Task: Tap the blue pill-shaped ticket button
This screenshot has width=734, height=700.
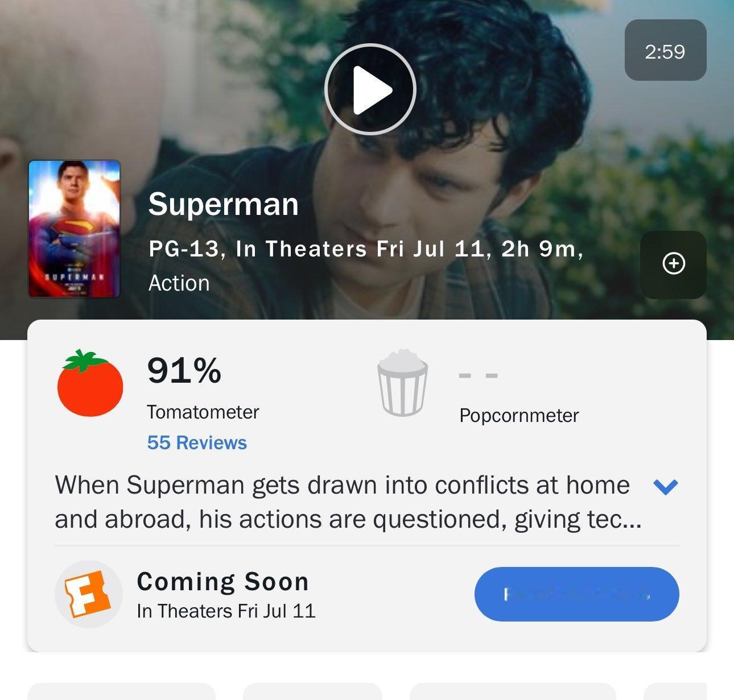Action: (576, 594)
